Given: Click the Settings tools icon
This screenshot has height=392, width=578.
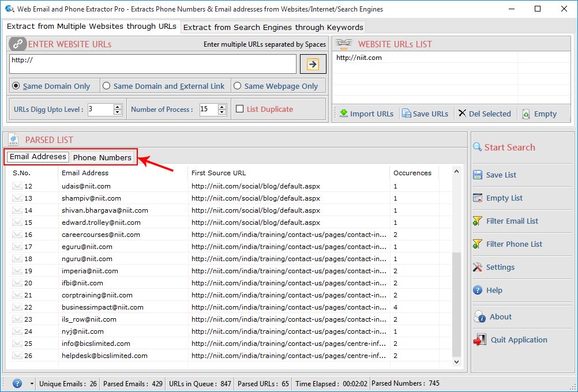Looking at the screenshot, I should [478, 267].
